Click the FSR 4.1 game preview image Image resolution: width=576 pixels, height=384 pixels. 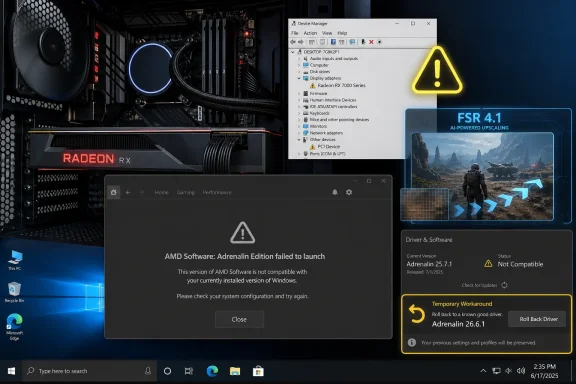pos(482,176)
